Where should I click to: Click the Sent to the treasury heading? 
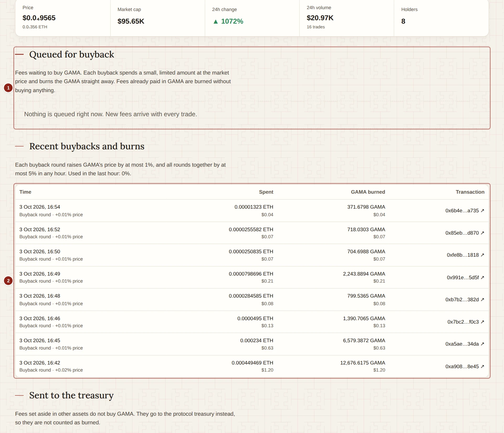point(71,395)
